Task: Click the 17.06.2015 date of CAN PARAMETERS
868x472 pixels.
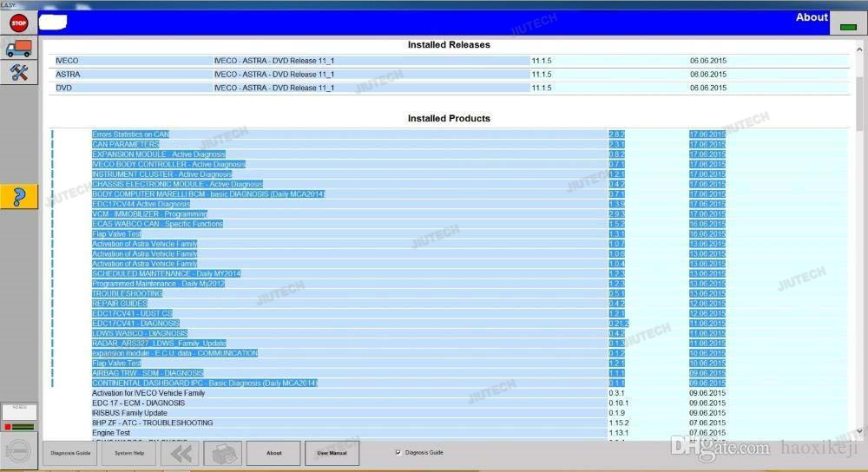Action: click(x=707, y=144)
